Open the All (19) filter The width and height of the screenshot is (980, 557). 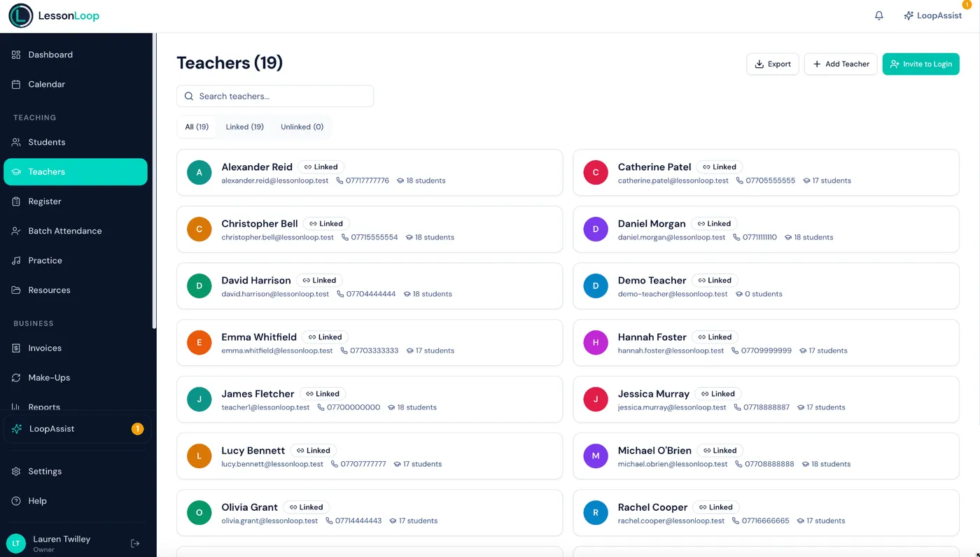[197, 127]
